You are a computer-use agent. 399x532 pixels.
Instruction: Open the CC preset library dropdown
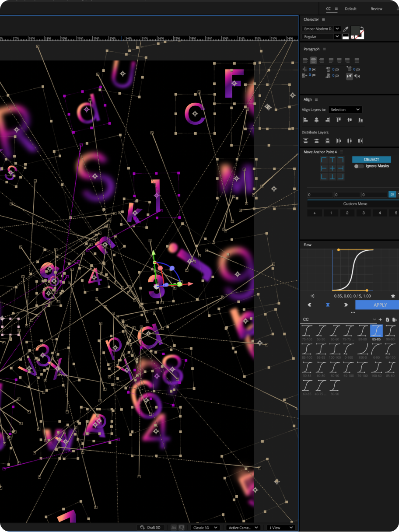(339, 319)
